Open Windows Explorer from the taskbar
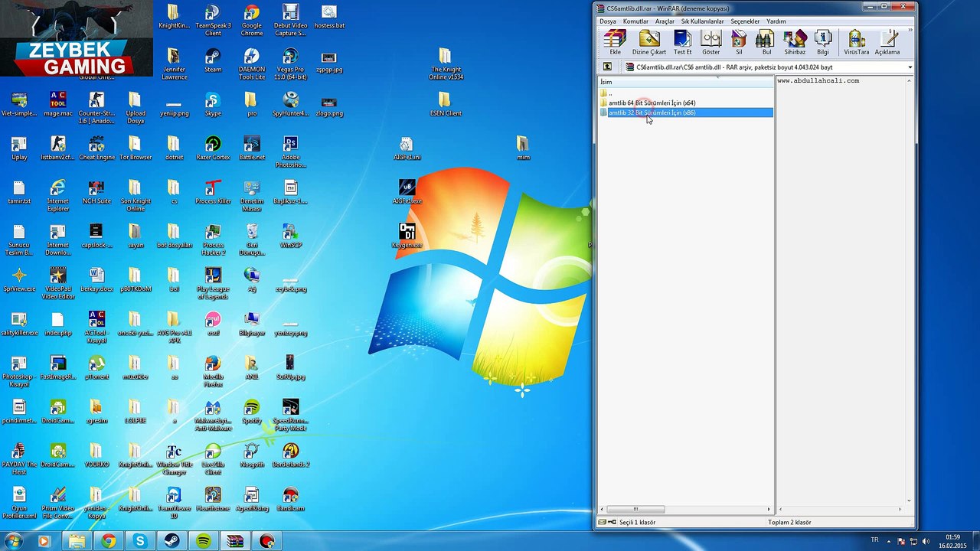The width and height of the screenshot is (980, 551). point(77,541)
